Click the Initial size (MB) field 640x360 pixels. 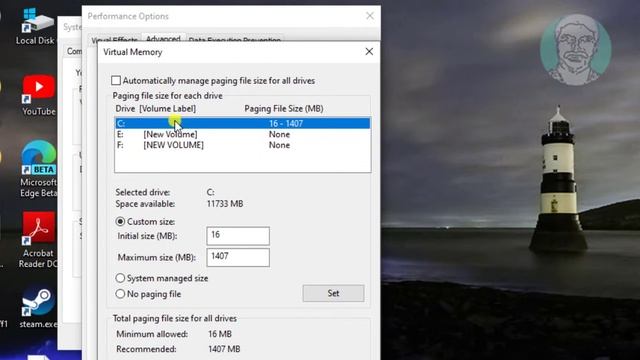(238, 236)
